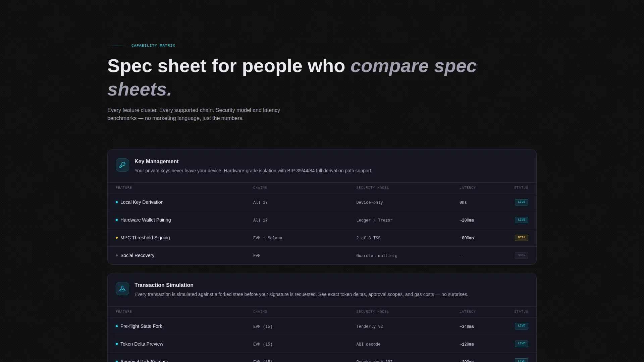Click '~200ms' latency for Hardware Wallet Pairing
Viewport: 644px width, 362px height.
[467, 220]
